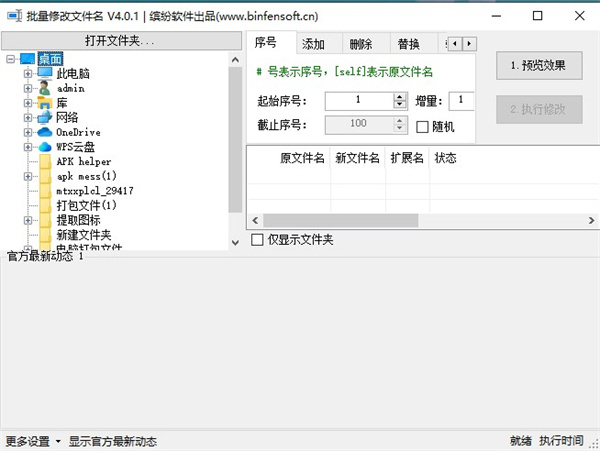Click the 打开文件夹 button
Viewport: 600px width, 451px height.
[121, 41]
